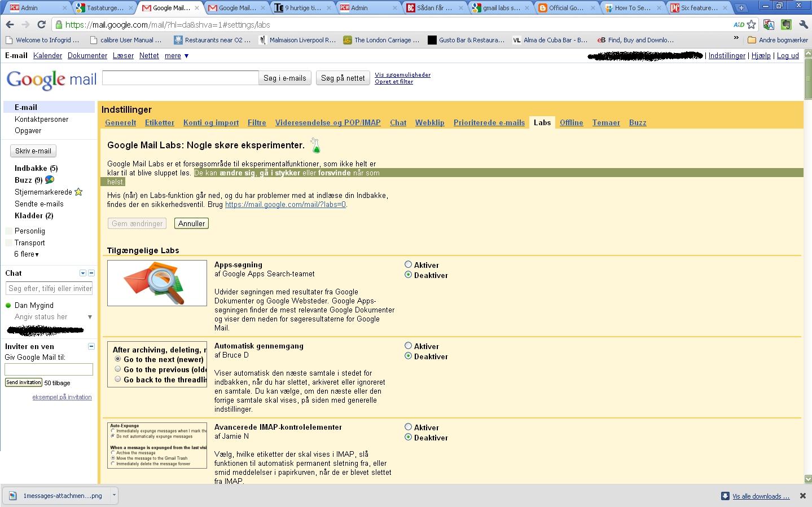Reload the page with the refresh icon
The height and width of the screenshot is (507, 812).
pyautogui.click(x=41, y=25)
